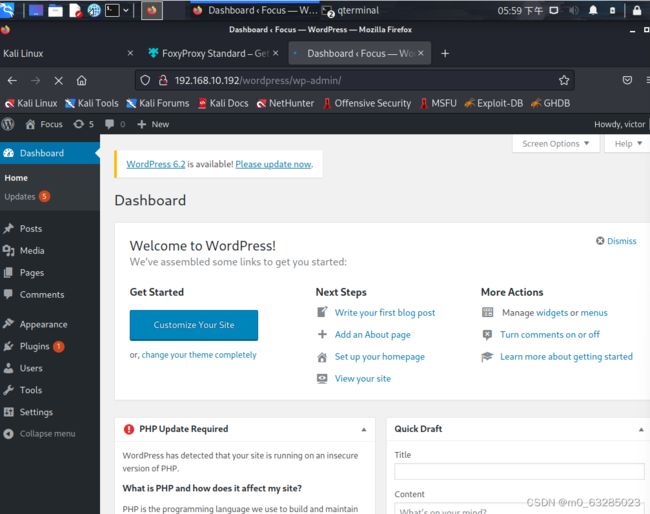Open the comments bubble showing 0 in admin bar
The height and width of the screenshot is (514, 650).
point(115,124)
